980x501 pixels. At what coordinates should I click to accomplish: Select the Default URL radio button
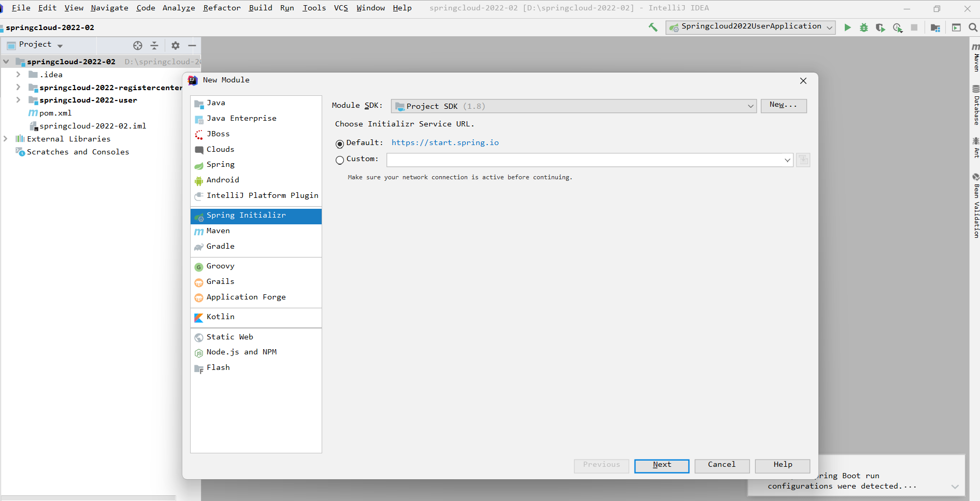tap(340, 144)
